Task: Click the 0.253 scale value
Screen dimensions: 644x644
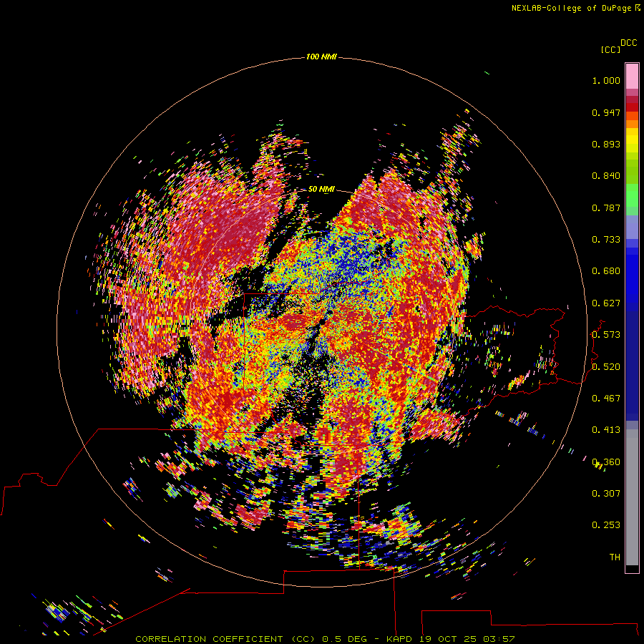Action: (x=606, y=525)
